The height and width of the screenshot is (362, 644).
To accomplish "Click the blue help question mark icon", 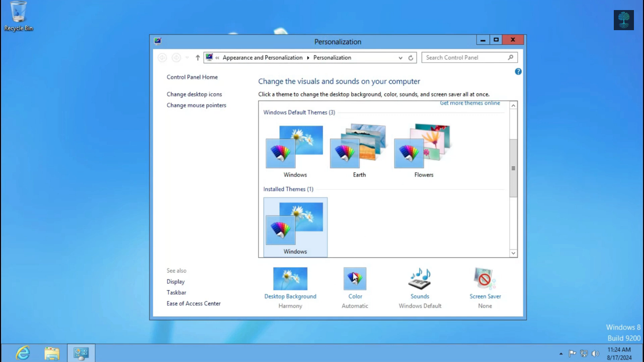I will click(x=518, y=72).
